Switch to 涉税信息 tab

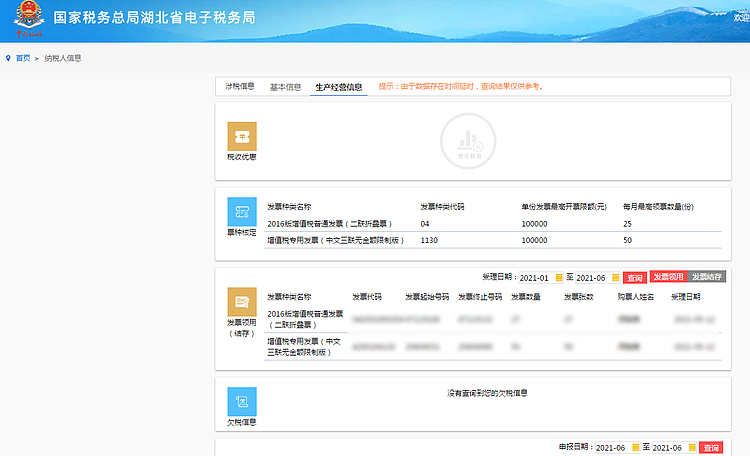pos(240,87)
